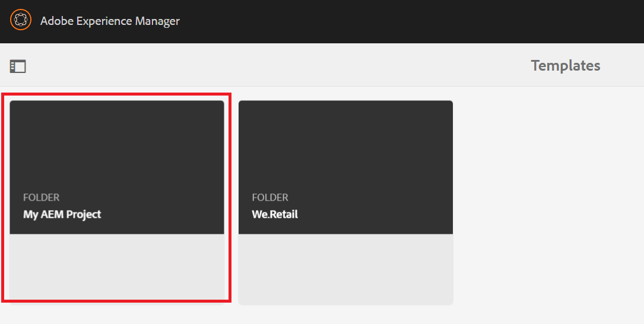Click the Templates page heading
Image resolution: width=644 pixels, height=324 pixels.
[566, 65]
